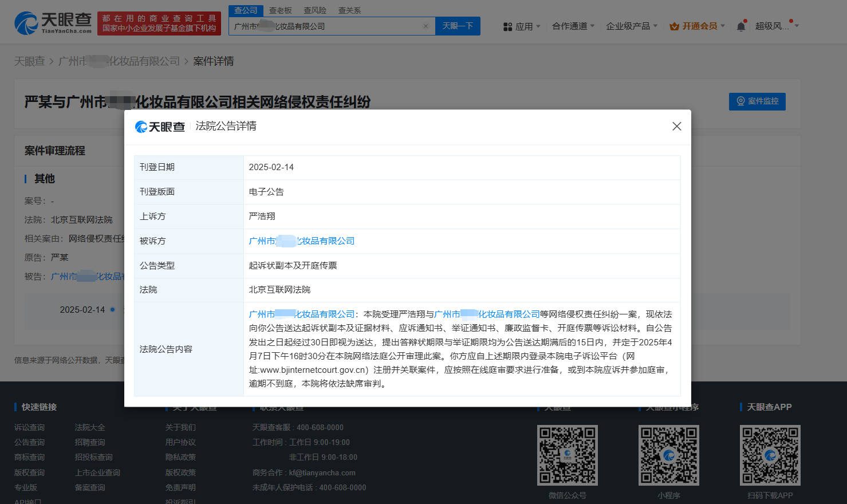The width and height of the screenshot is (847, 504).
Task: Click the 其他 stage heading
Action: 45,179
